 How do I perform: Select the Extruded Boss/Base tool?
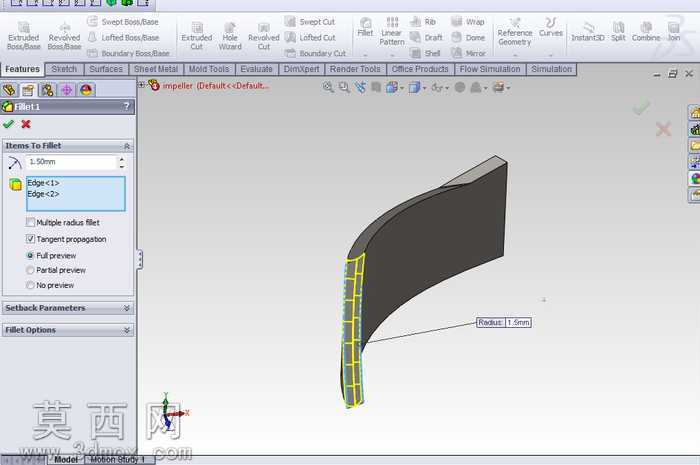(24, 36)
